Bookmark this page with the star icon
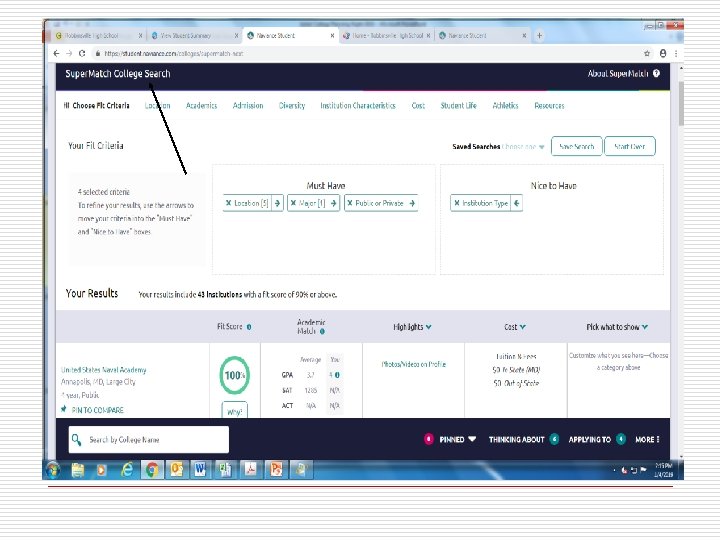 point(647,53)
